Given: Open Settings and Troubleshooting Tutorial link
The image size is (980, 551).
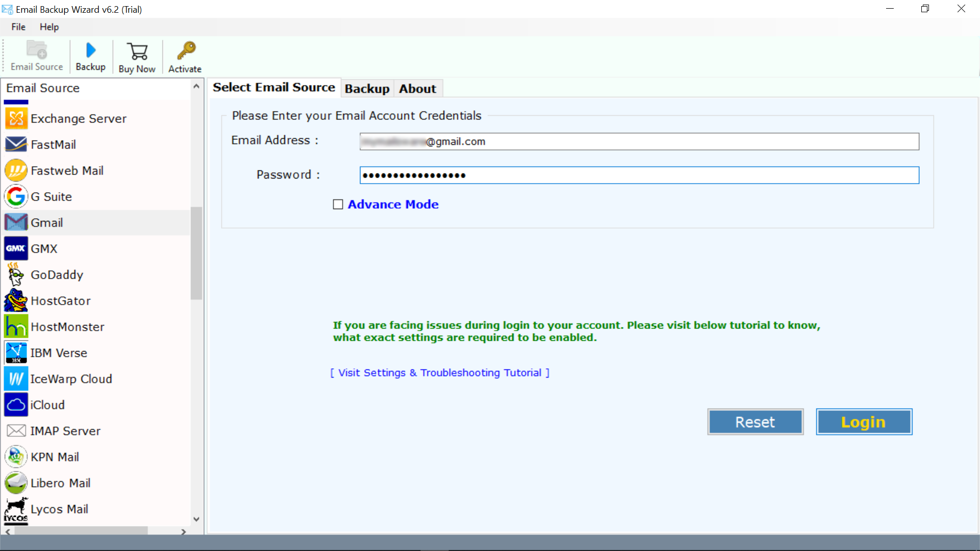Looking at the screenshot, I should (440, 373).
